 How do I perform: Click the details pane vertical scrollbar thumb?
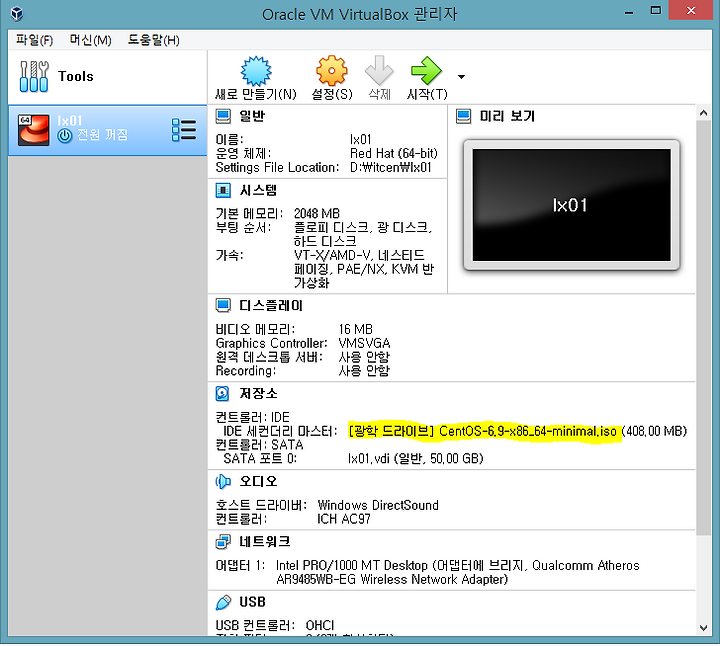tap(703, 327)
